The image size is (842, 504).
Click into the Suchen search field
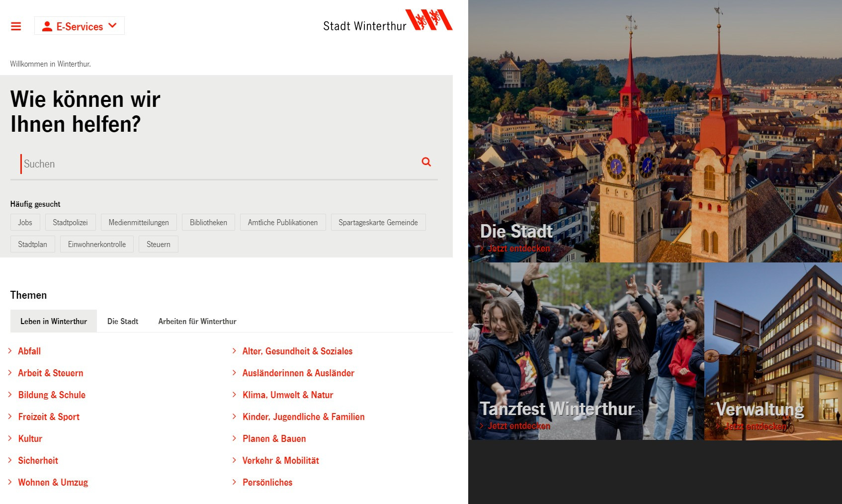(219, 164)
